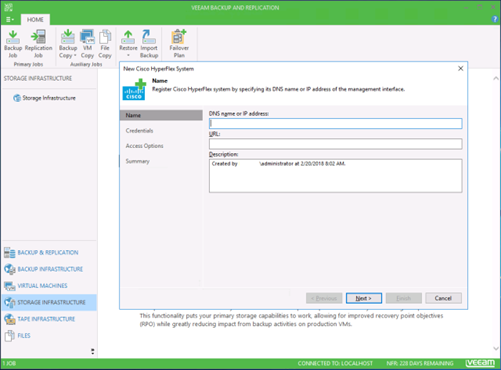Click 'CONNECTED TO: LOCALHOST' status text
Screen dimensions: 501x370
point(335,363)
